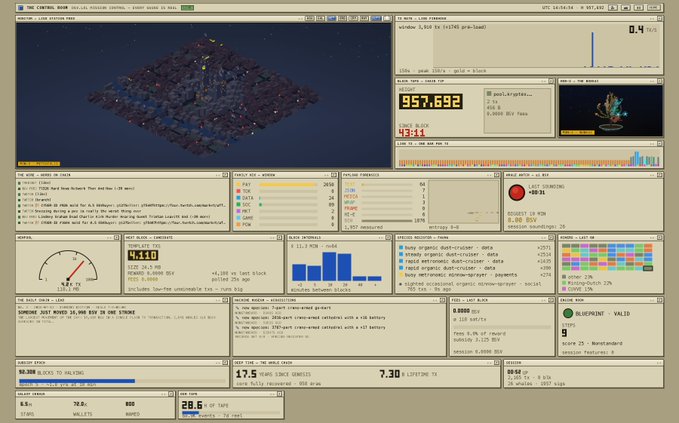Click the Mempool gauge dial

pos(68,266)
